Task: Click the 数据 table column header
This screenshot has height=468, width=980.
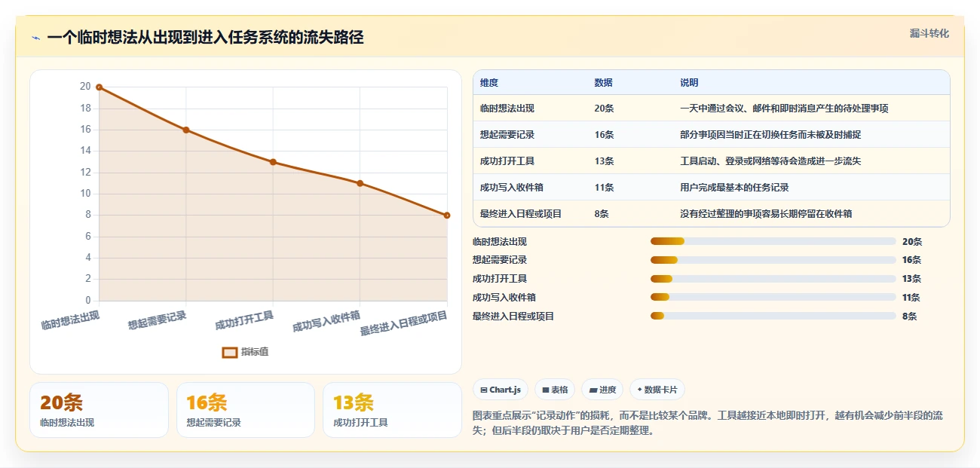Action: 603,83
